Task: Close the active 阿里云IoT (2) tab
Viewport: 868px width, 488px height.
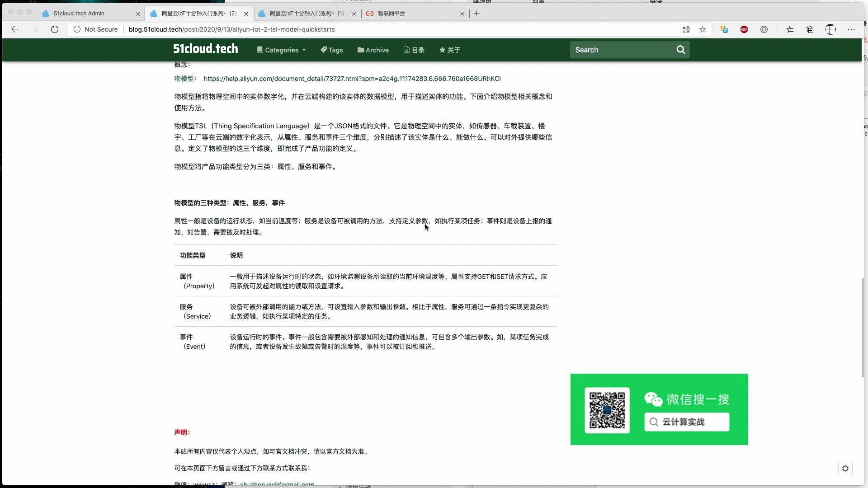Action: 246,14
